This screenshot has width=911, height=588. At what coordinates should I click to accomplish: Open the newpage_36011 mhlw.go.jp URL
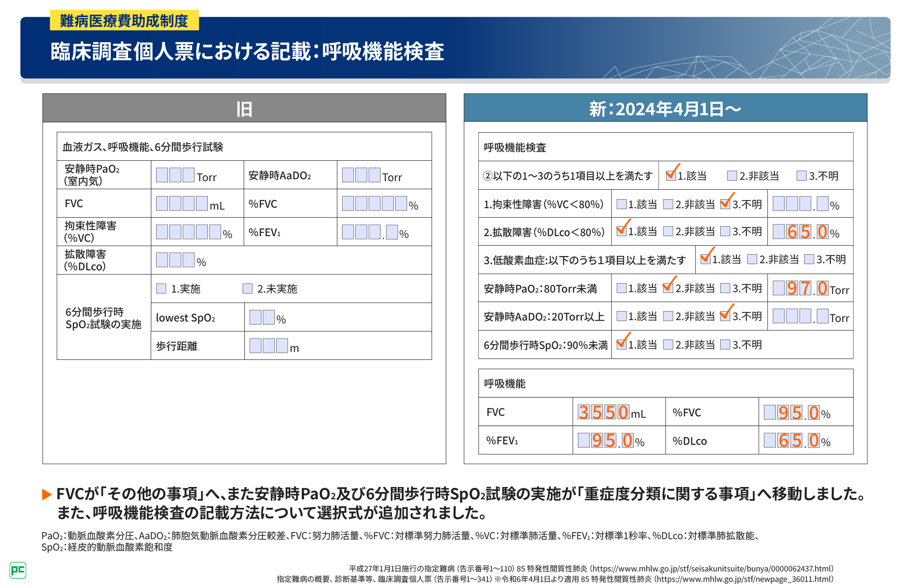point(744,579)
